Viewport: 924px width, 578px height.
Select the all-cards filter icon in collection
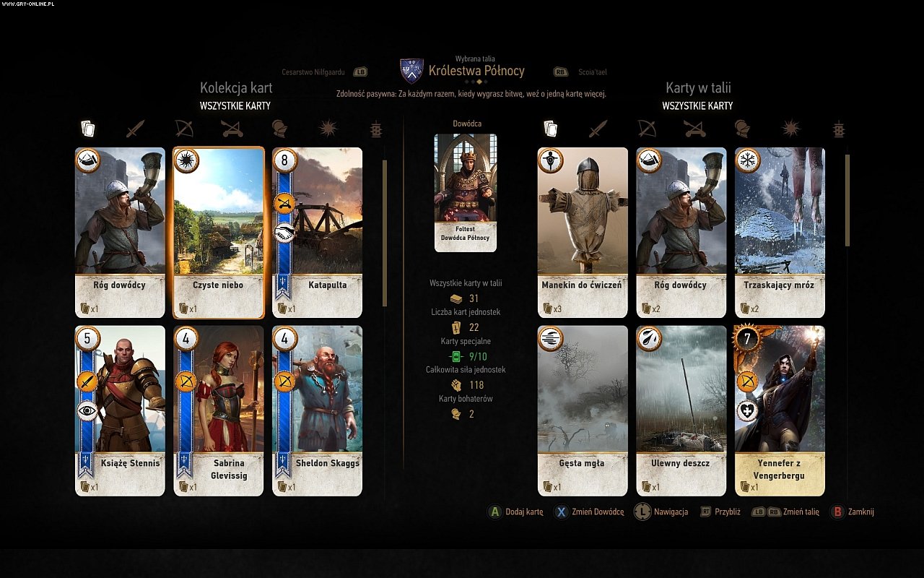click(87, 129)
